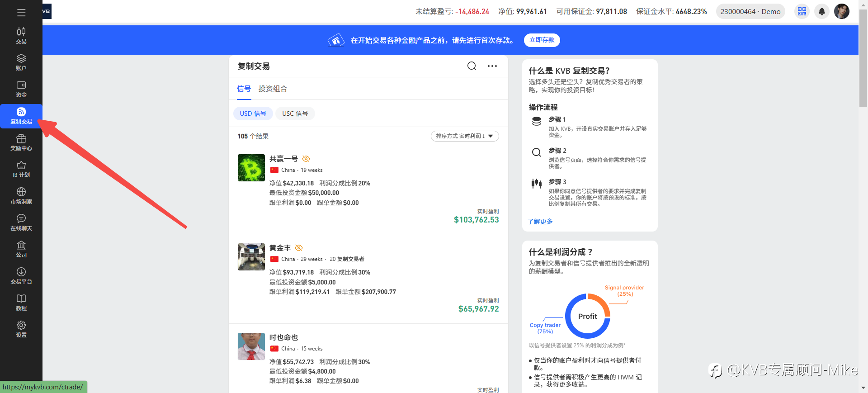Open the user profile avatar
This screenshot has height=393, width=868.
click(x=842, y=11)
